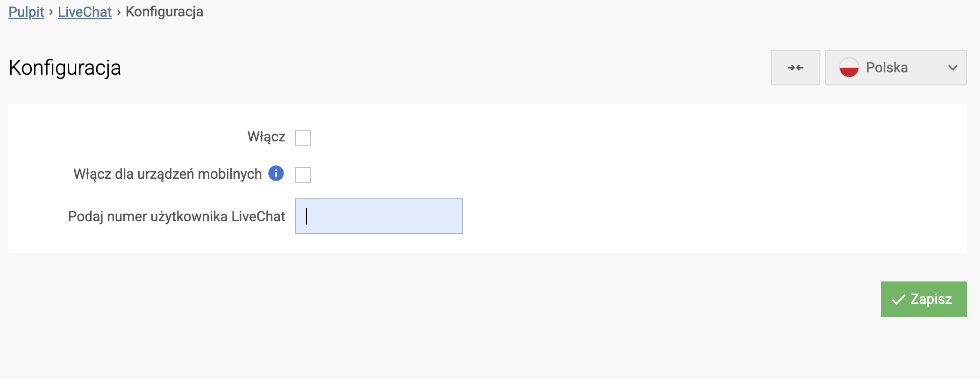
Task: Click the collapse arrows icon button
Action: click(795, 68)
